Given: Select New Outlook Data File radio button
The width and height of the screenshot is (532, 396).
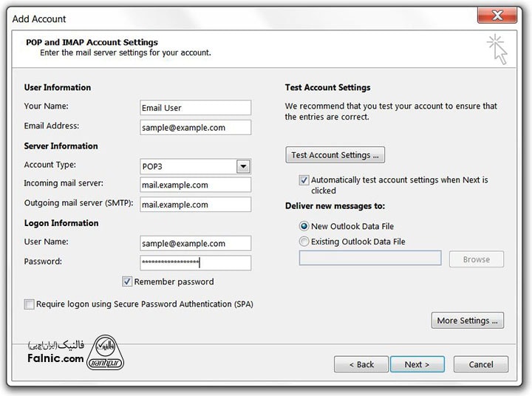Looking at the screenshot, I should 304,226.
